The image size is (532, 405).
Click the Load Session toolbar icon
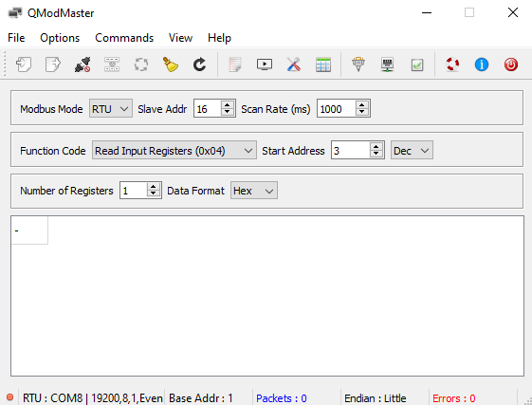point(24,64)
